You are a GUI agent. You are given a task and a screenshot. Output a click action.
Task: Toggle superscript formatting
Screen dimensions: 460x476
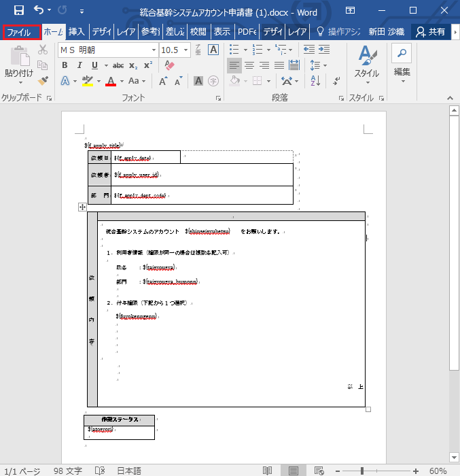click(148, 65)
